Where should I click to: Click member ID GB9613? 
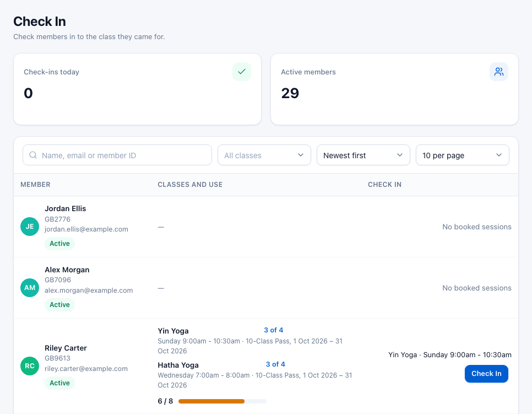click(x=57, y=358)
